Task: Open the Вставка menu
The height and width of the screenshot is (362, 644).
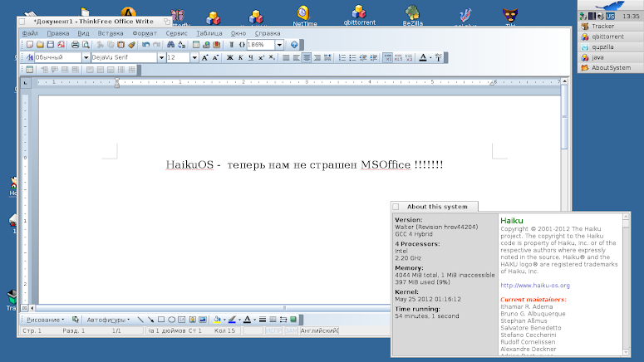Action: point(111,33)
